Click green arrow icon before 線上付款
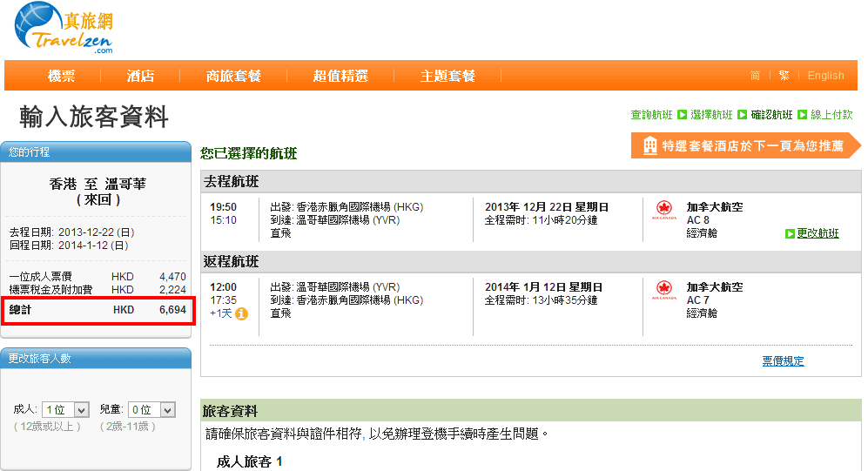The width and height of the screenshot is (868, 471). [x=802, y=115]
